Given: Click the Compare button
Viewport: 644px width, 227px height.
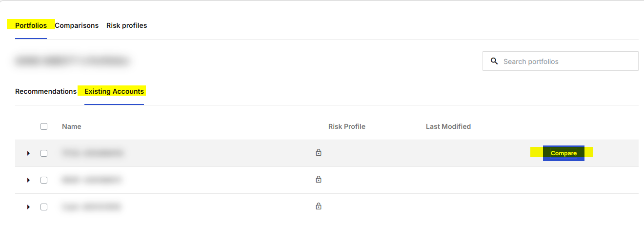Looking at the screenshot, I should [x=563, y=153].
